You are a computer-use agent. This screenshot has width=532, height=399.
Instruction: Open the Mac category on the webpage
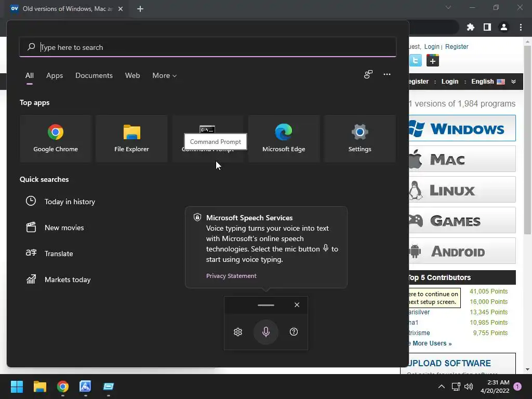pyautogui.click(x=462, y=159)
